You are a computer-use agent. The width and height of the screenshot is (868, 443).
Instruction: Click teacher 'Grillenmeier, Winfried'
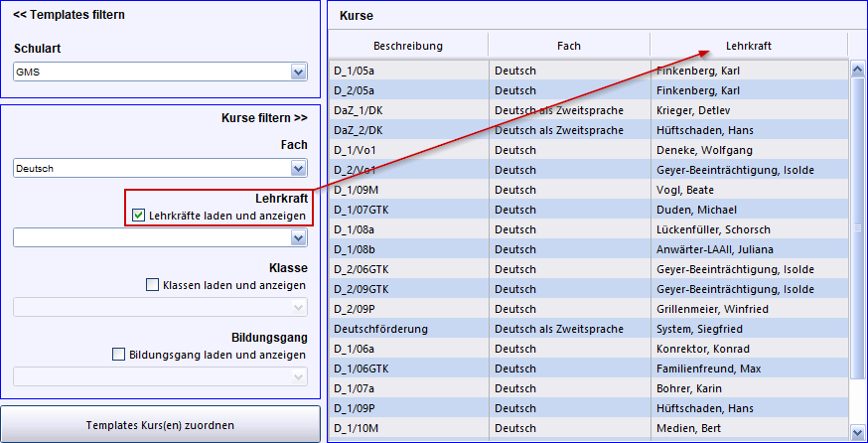tap(712, 309)
